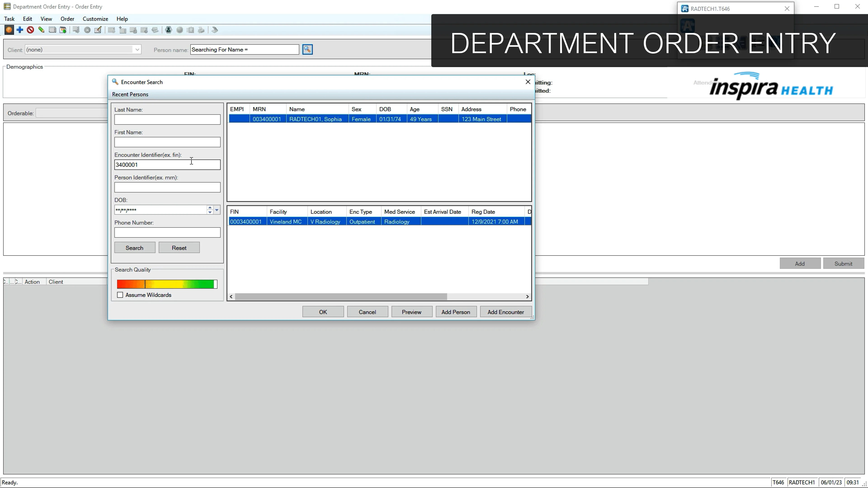868x488 pixels.
Task: Select the green pencil Modify icon
Action: pyautogui.click(x=41, y=30)
